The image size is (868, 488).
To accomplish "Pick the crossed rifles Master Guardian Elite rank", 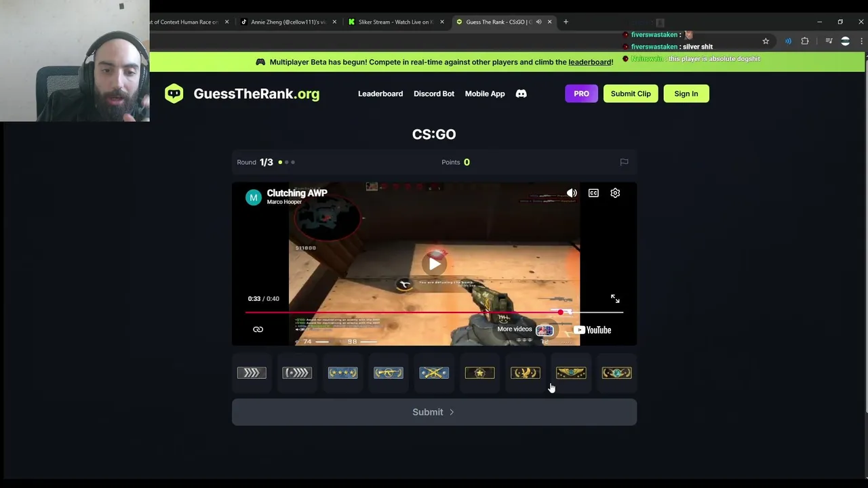I will coord(434,373).
